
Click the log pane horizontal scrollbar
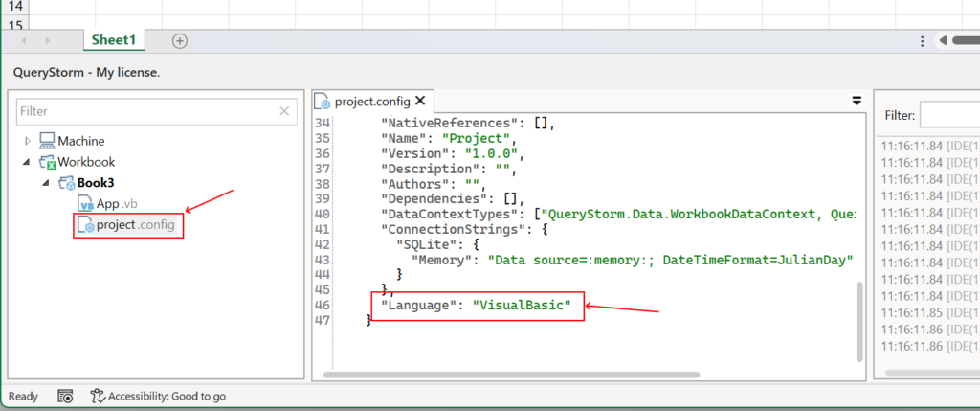point(932,373)
